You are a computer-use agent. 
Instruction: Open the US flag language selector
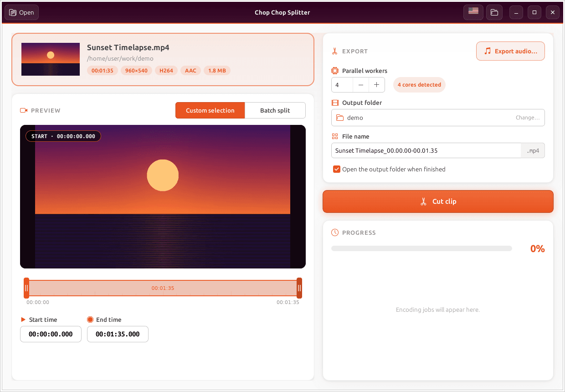point(473,12)
